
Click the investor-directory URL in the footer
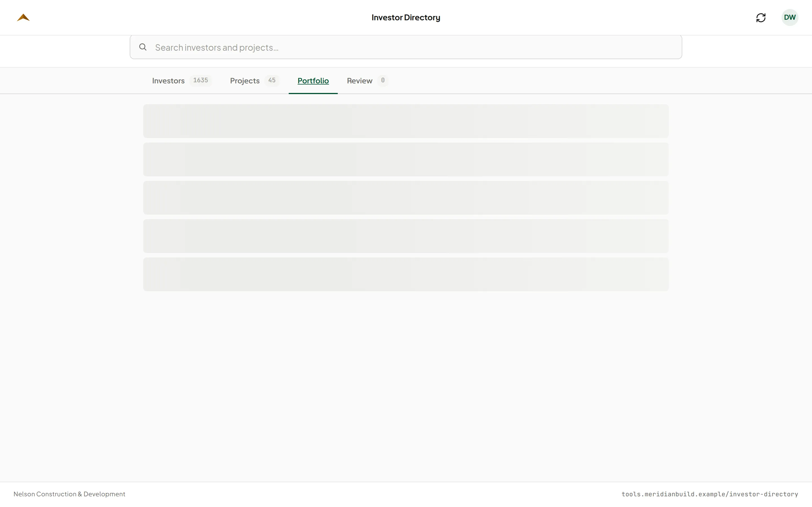pyautogui.click(x=710, y=494)
